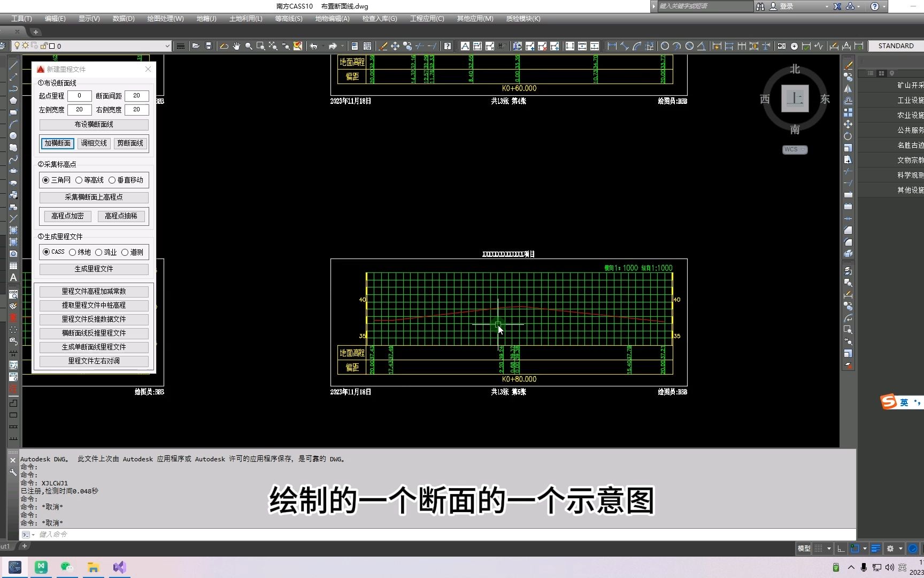Click the save diskette toolbar icon
Screen dimensions: 924x578
(209, 46)
